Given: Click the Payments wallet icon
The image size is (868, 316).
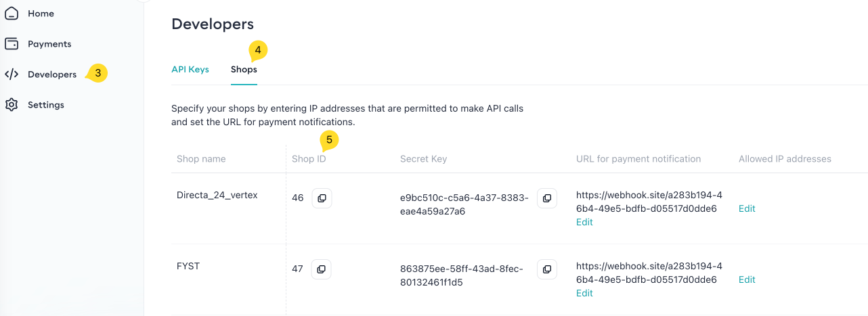Looking at the screenshot, I should tap(12, 44).
